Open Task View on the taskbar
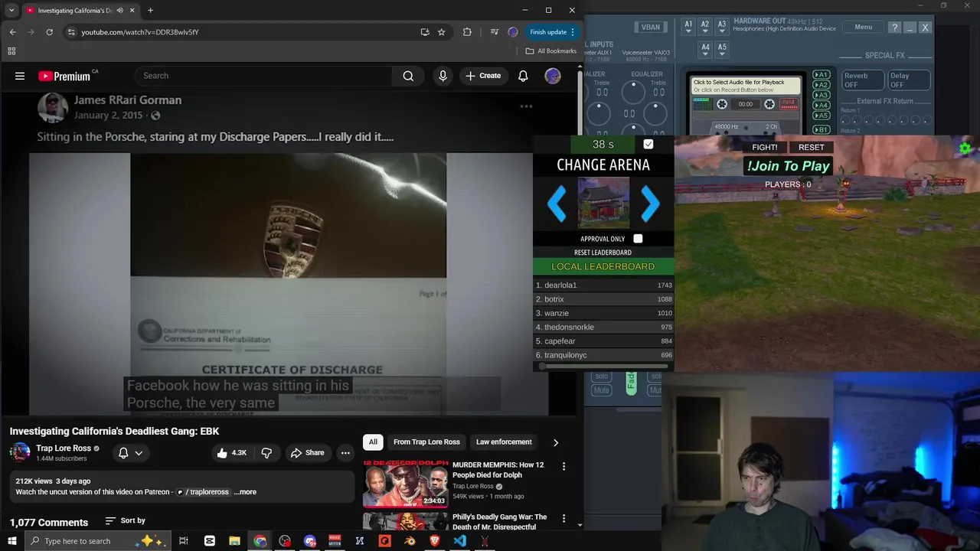Viewport: 980px width, 551px height. [184, 541]
